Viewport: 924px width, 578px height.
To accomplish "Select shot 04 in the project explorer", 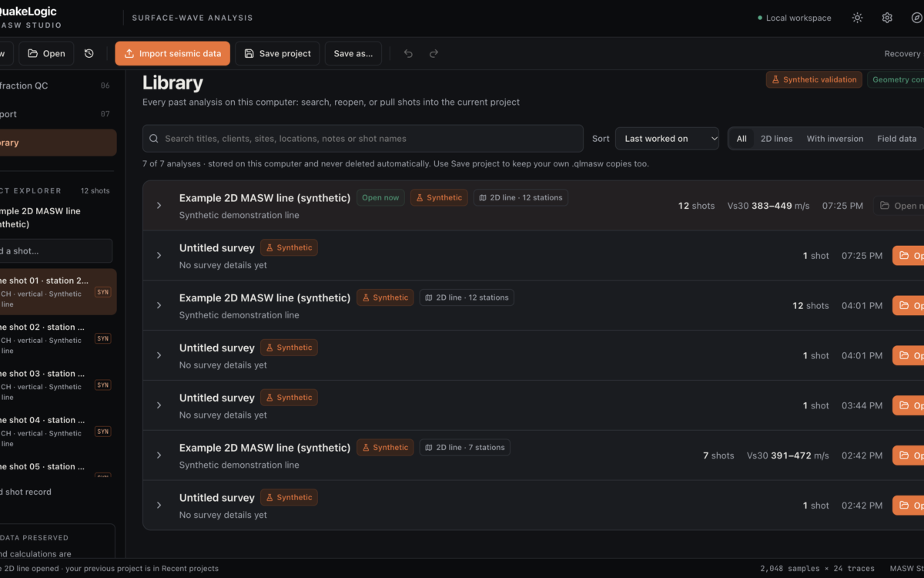I will (59, 432).
